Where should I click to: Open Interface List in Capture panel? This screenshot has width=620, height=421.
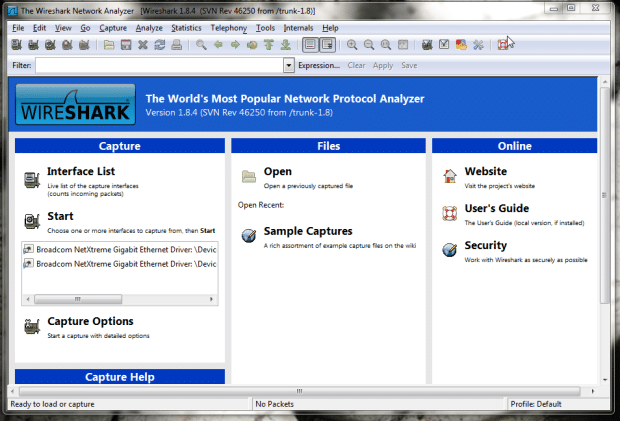point(81,171)
